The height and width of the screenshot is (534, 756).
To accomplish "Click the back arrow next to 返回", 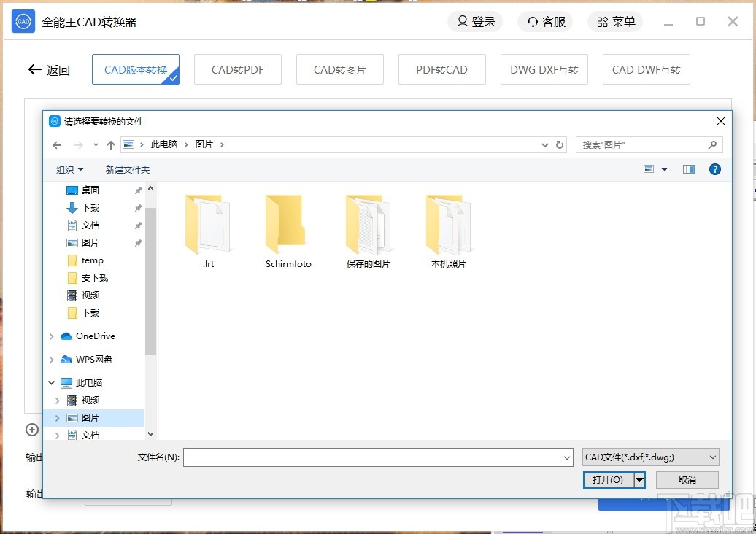I will point(34,69).
